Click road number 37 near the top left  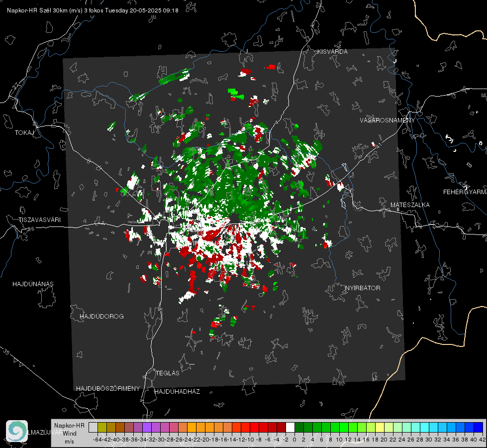15,86
